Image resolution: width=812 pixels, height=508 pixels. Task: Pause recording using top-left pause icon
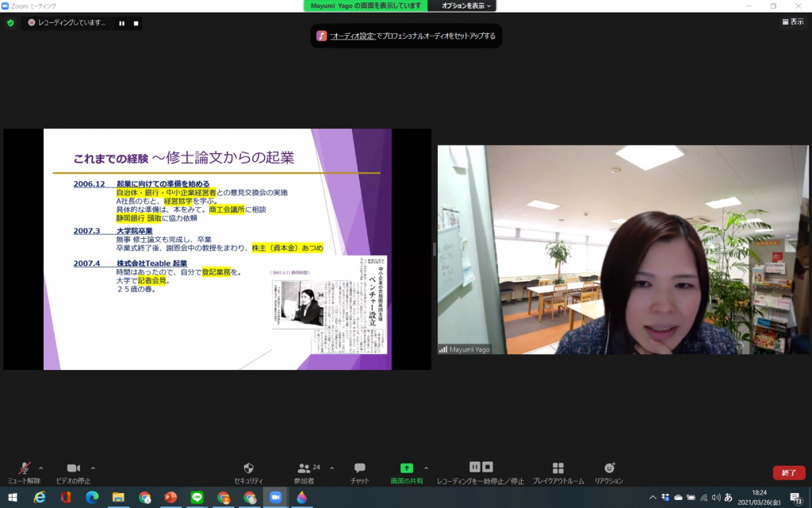click(121, 23)
